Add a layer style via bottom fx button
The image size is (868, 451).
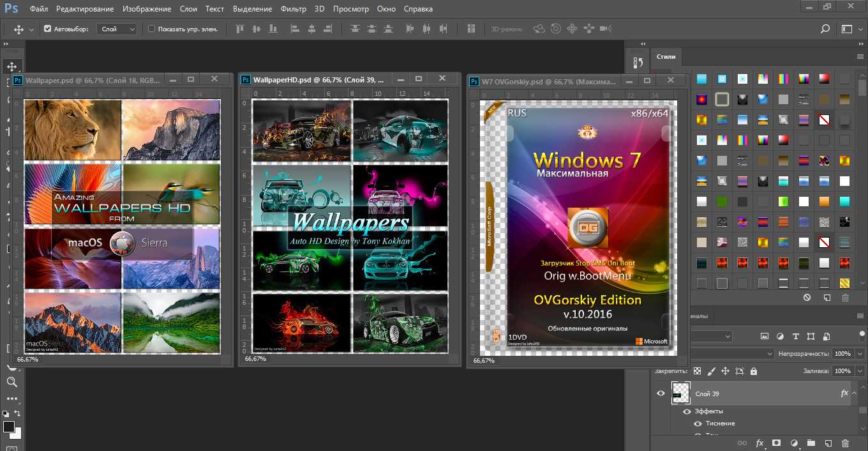point(759,443)
